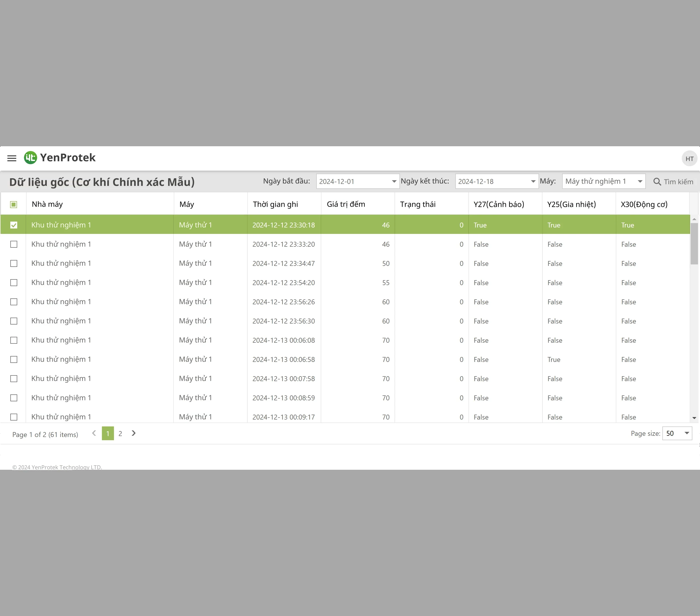Go to previous page arrow

(94, 433)
